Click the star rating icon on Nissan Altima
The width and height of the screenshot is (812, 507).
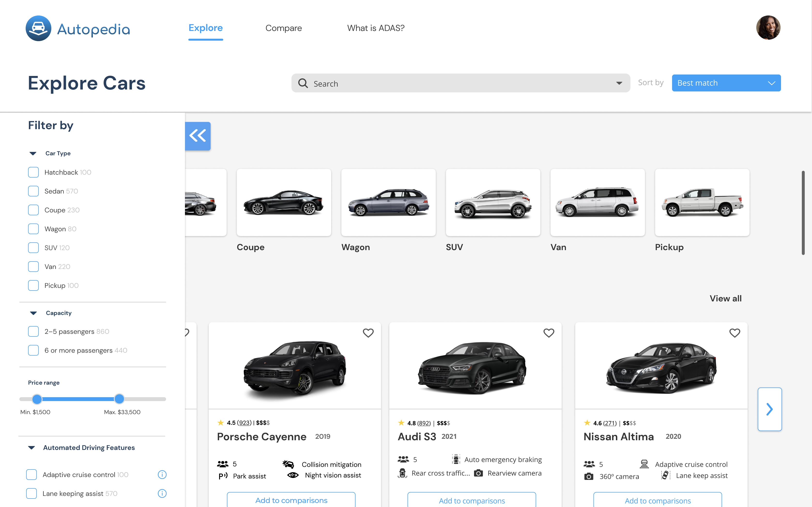coord(587,423)
